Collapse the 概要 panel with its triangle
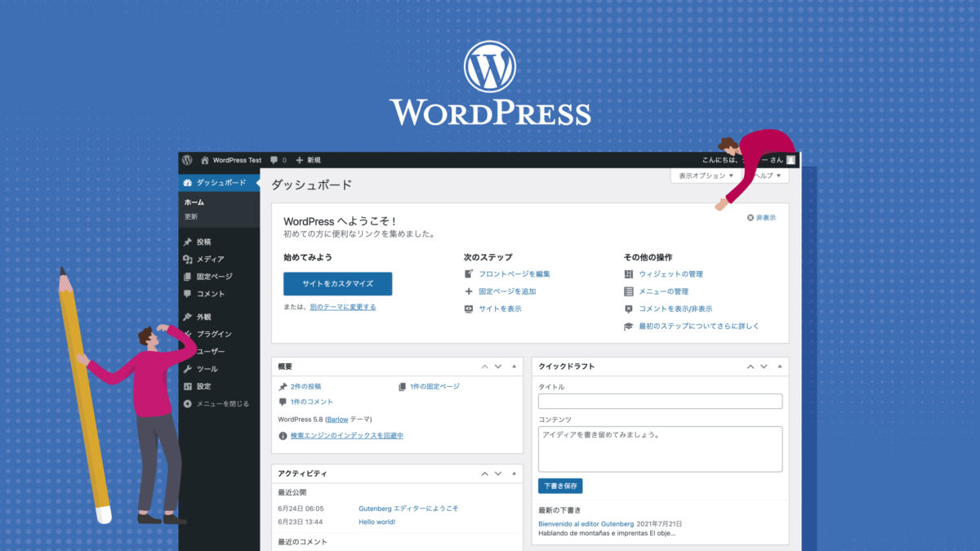Image resolution: width=980 pixels, height=551 pixels. pos(513,367)
